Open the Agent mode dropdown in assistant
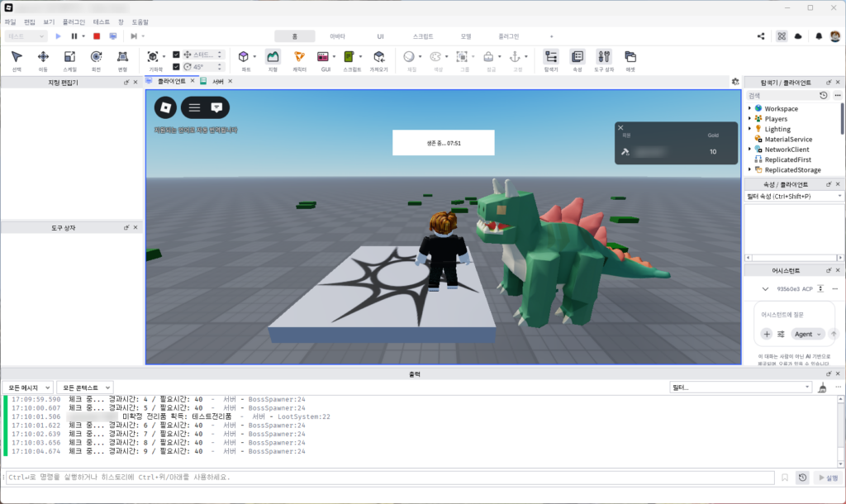Image resolution: width=846 pixels, height=504 pixels. click(x=808, y=334)
